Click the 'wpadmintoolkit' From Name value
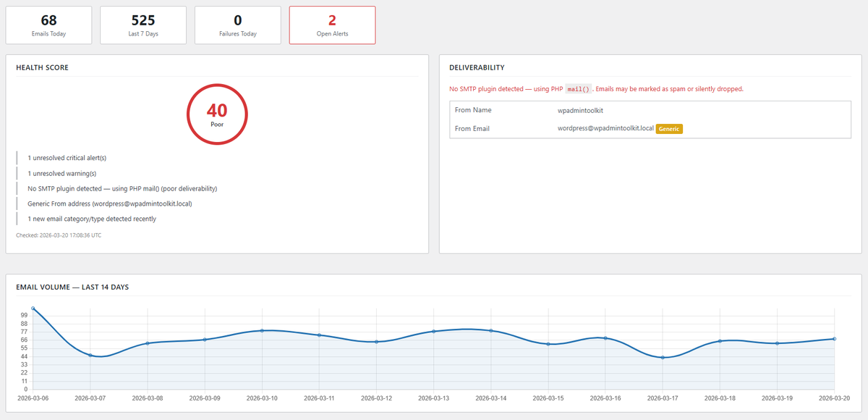868x420 pixels. [581, 111]
